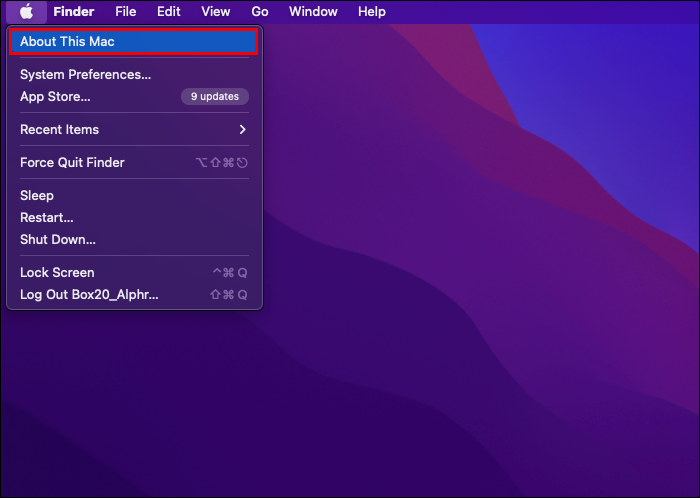
Task: Open the Window menu
Action: click(313, 12)
